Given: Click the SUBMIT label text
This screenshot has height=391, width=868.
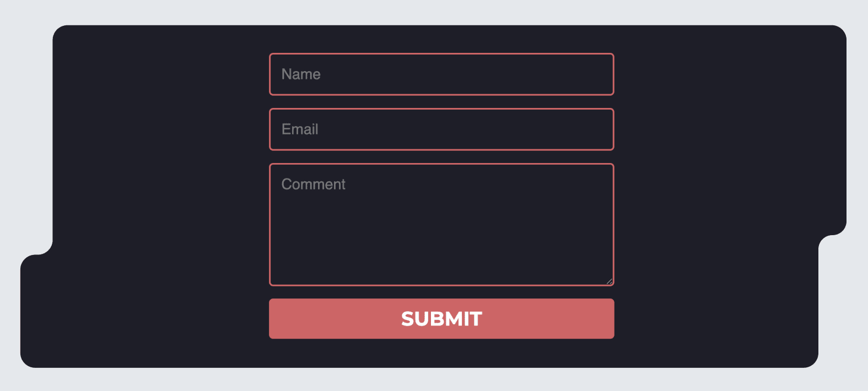Looking at the screenshot, I should tap(441, 319).
